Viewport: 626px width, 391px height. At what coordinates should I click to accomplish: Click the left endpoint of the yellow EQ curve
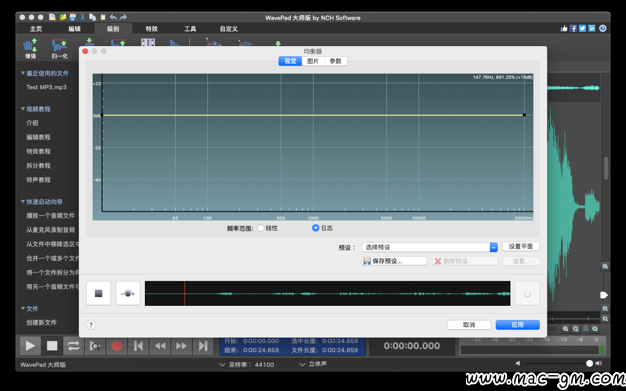102,115
